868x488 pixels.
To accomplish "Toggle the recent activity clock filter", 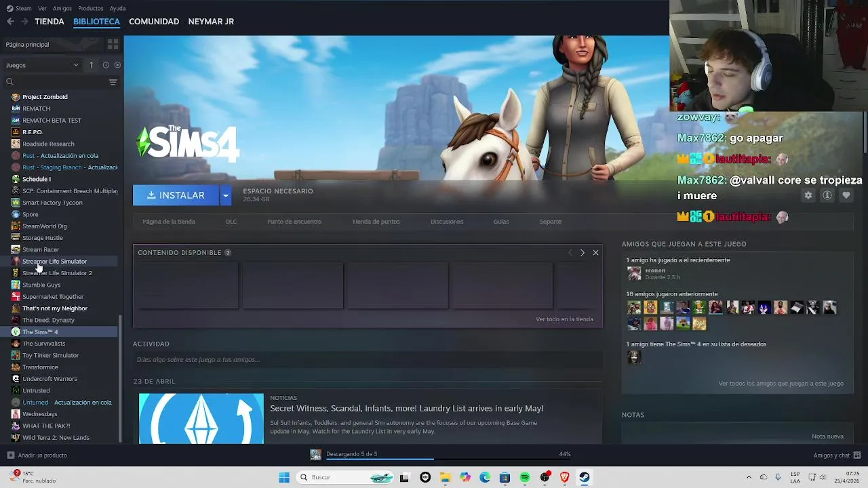I will click(x=106, y=65).
